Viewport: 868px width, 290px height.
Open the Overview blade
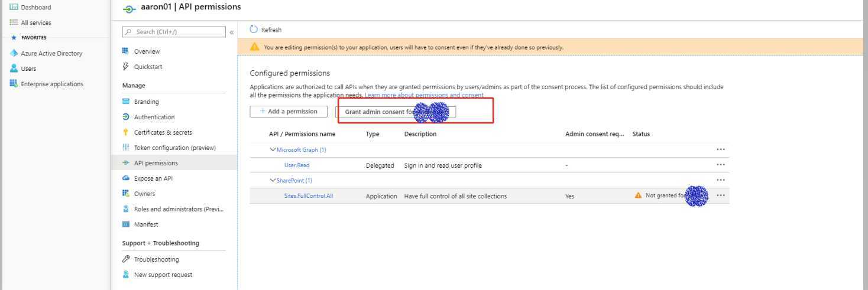point(147,51)
